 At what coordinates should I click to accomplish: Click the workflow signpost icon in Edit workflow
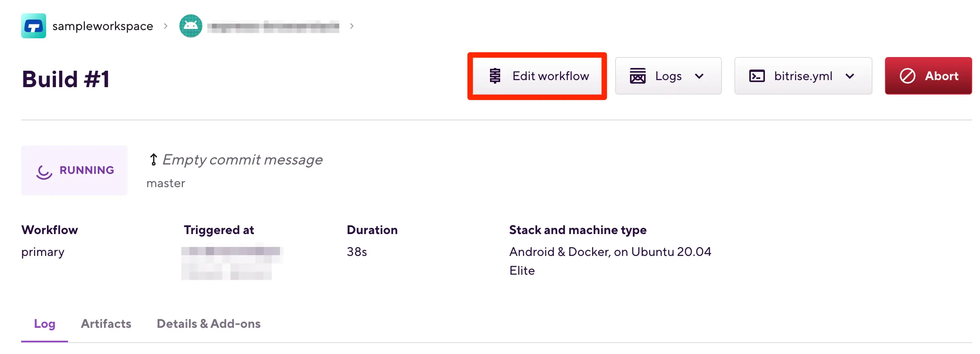click(x=495, y=76)
